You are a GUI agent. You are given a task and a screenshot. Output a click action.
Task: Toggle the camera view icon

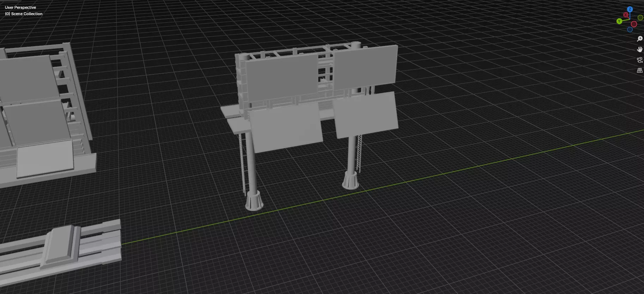pyautogui.click(x=640, y=60)
